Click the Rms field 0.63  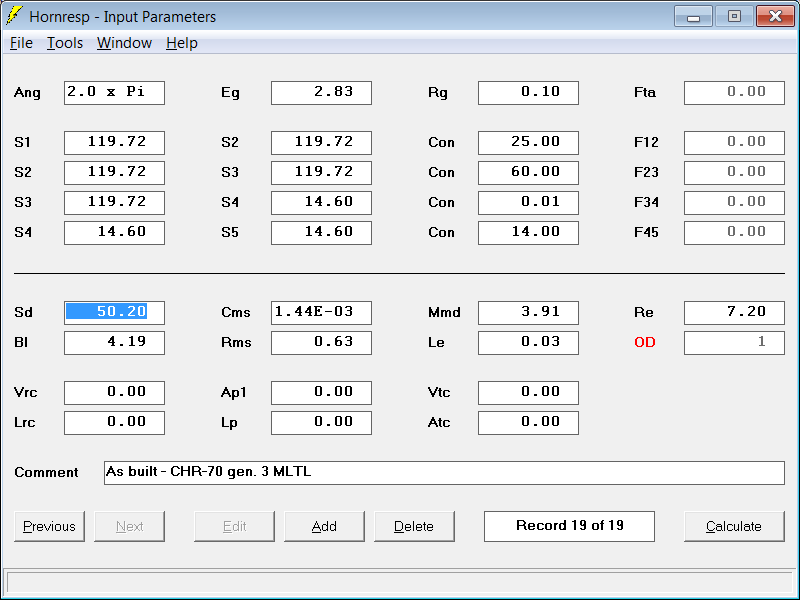pos(321,343)
